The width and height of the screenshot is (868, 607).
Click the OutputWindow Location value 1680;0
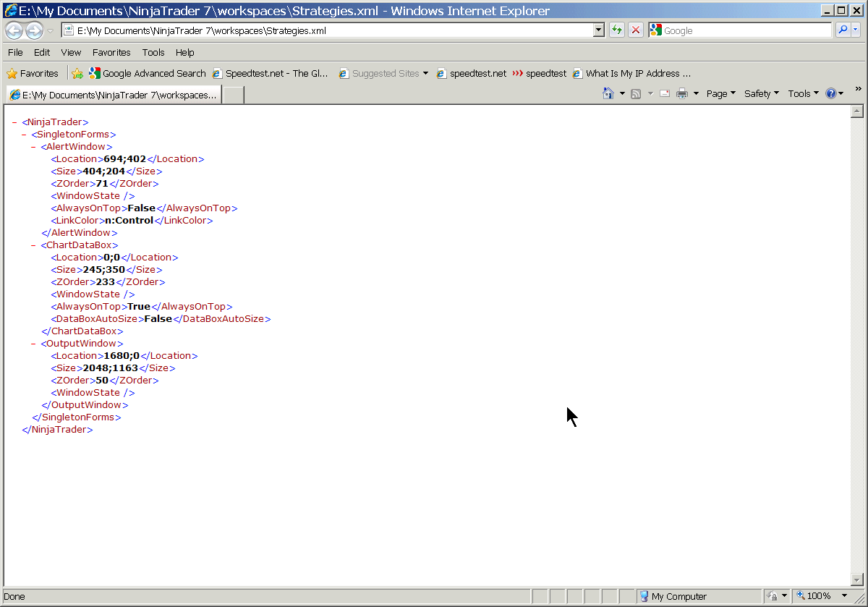(x=122, y=356)
